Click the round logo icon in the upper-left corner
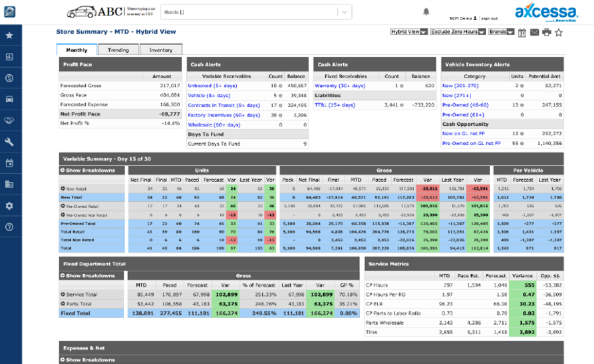This screenshot has height=364, width=594. click(x=9, y=12)
